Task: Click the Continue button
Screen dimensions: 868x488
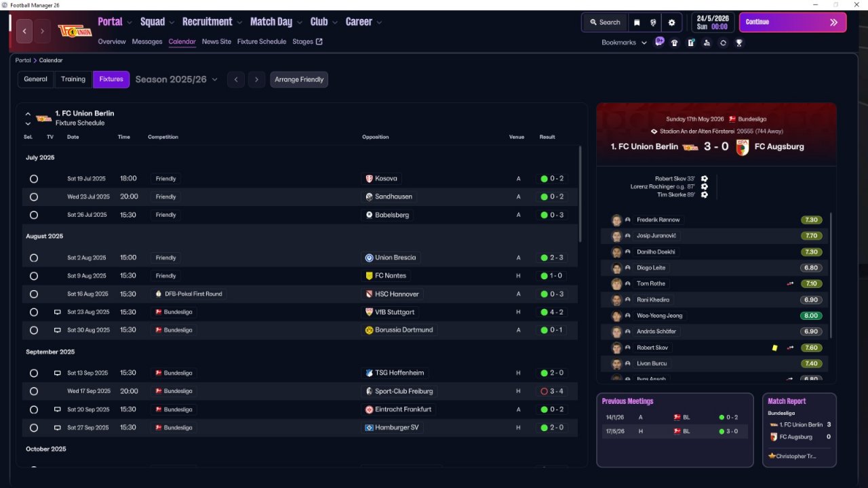Action: coord(793,22)
